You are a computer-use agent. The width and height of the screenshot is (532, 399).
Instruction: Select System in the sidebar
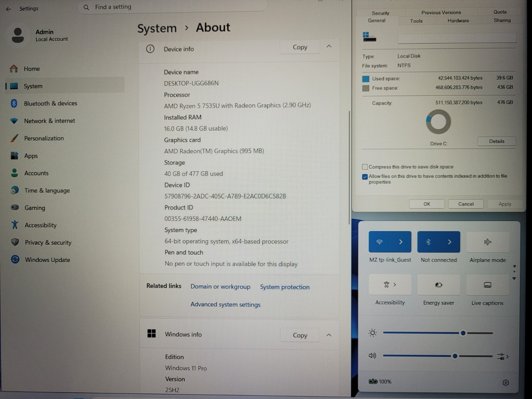pyautogui.click(x=65, y=86)
